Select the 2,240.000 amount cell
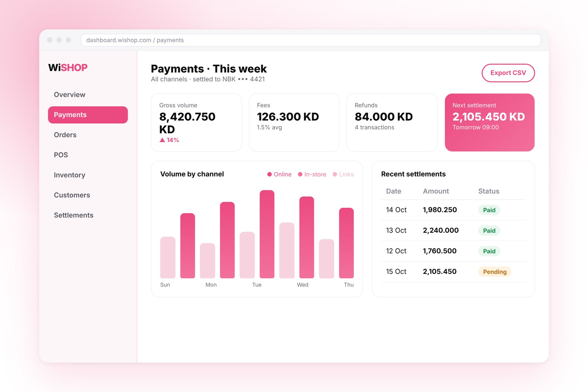 click(441, 231)
